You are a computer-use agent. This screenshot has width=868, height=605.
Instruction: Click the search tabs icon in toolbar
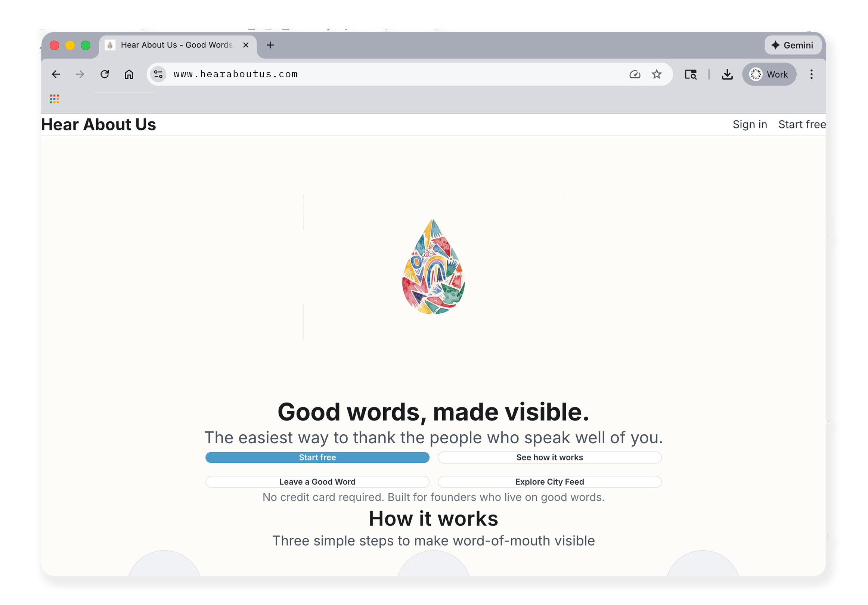[x=691, y=74]
